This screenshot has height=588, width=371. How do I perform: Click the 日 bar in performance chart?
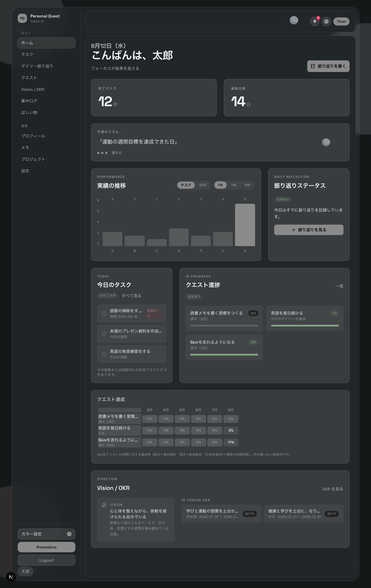(179, 237)
